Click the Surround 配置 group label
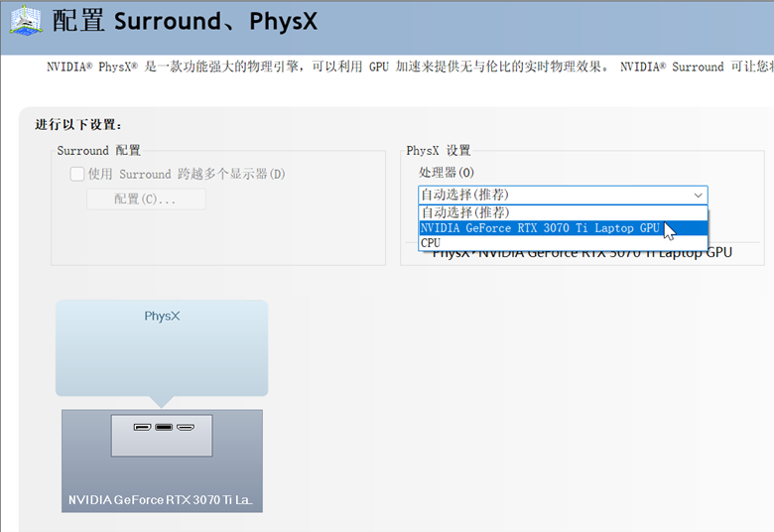Image resolution: width=774 pixels, height=532 pixels. (98, 150)
